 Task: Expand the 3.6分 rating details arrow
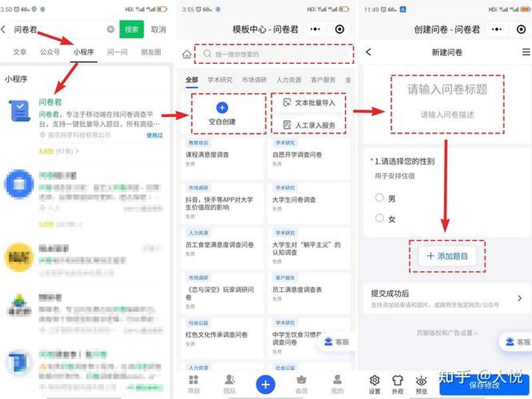pos(77,151)
